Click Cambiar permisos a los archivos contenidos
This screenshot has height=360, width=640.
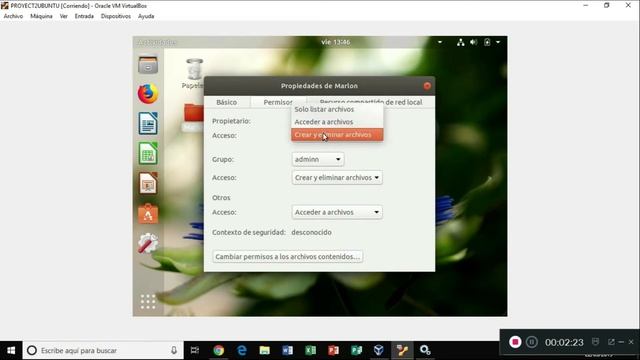click(288, 257)
